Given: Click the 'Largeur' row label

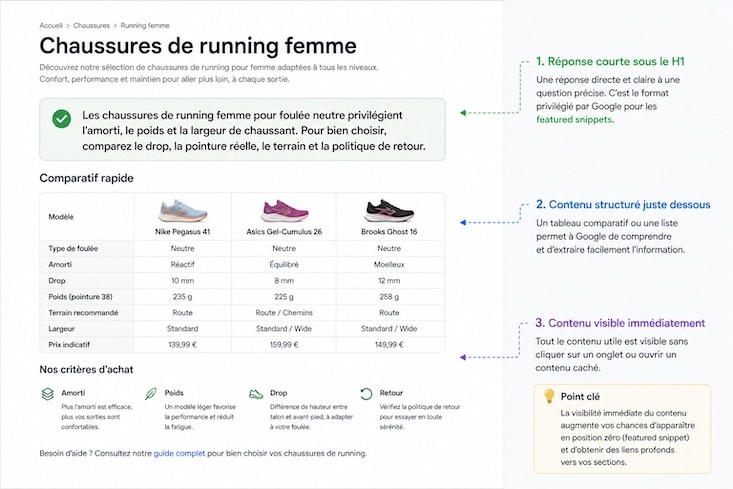Looking at the screenshot, I should (62, 329).
